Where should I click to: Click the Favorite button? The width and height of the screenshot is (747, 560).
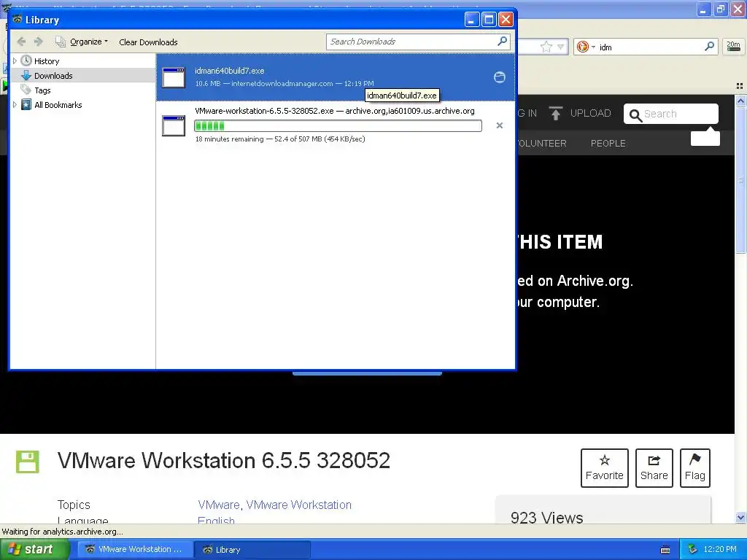(x=605, y=467)
